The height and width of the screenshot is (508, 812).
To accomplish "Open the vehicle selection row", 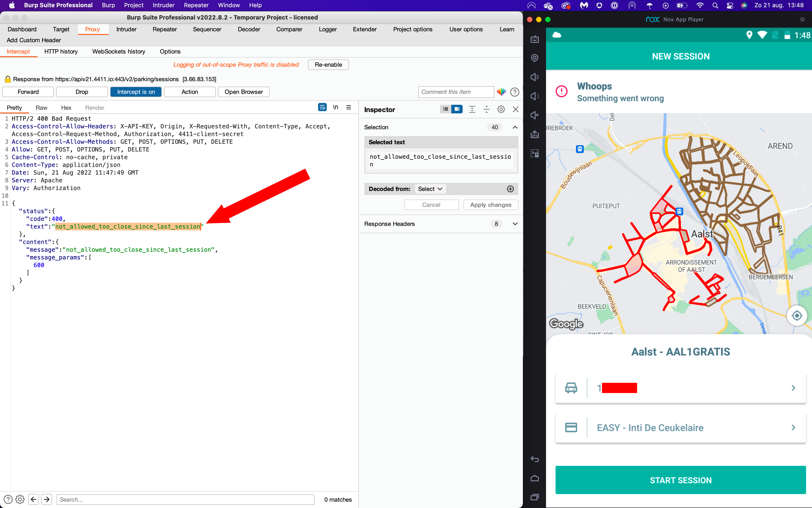I will 680,388.
